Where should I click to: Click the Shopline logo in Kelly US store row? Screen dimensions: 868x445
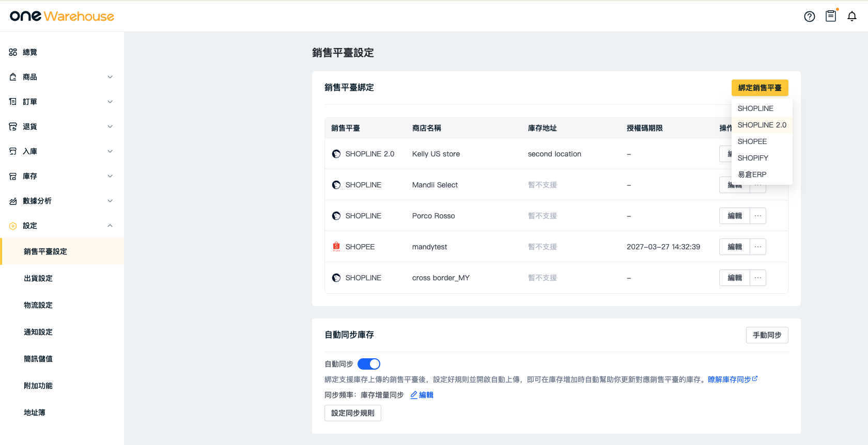coord(336,154)
